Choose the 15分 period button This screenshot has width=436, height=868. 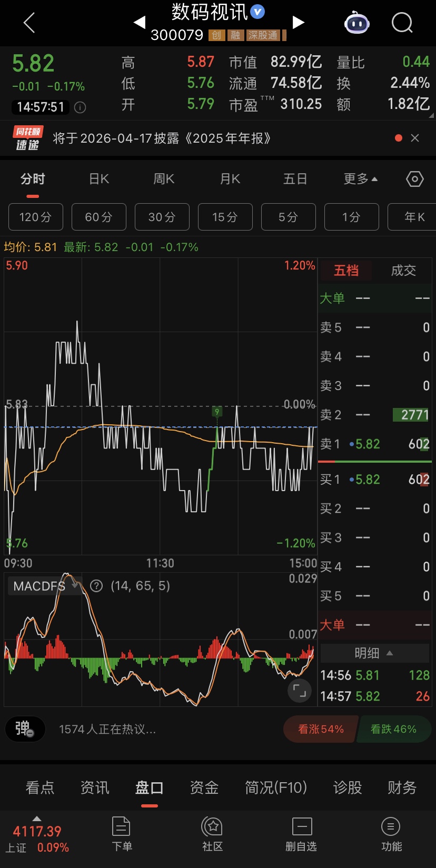click(225, 217)
